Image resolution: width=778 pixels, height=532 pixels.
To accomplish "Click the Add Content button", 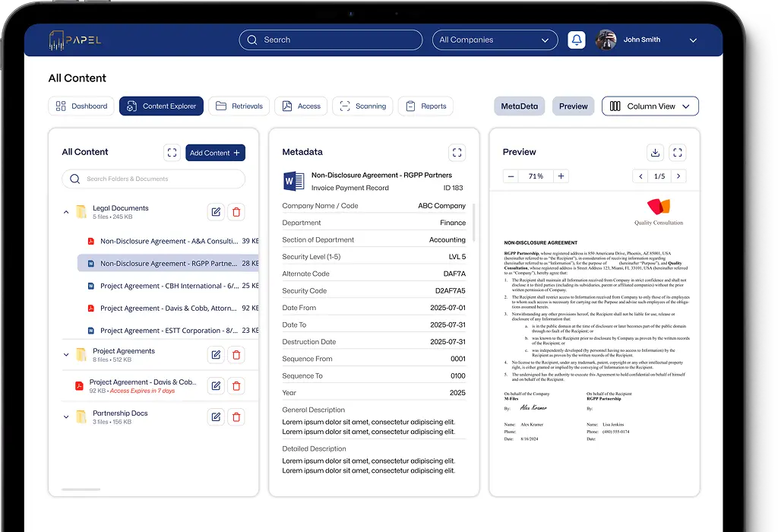I will coord(215,153).
